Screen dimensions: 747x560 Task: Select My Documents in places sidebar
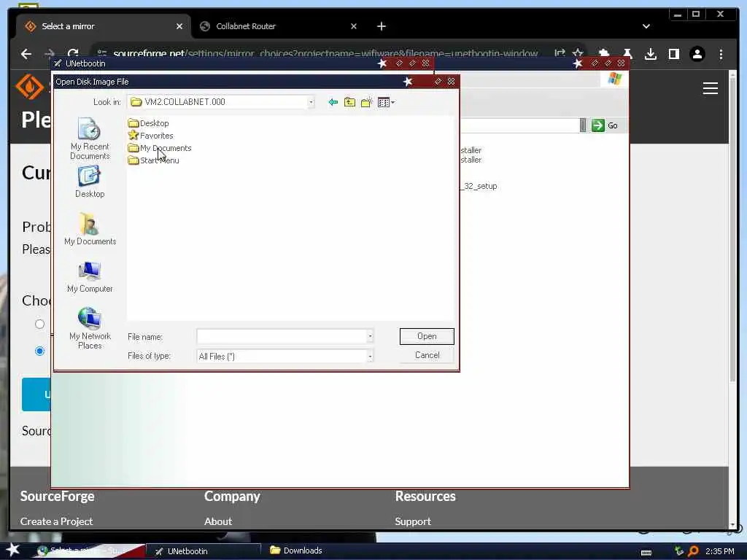pos(90,229)
